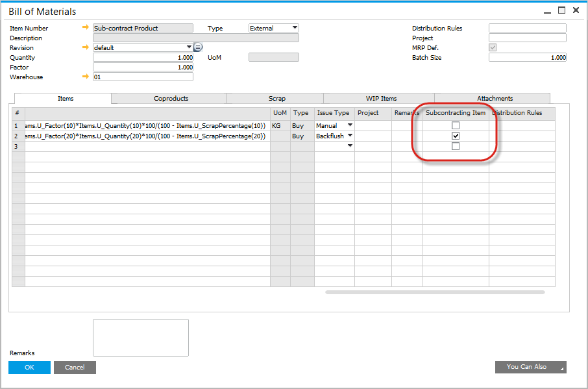This screenshot has width=588, height=389.
Task: Tick Subcontracting Item checkbox in row 3
Action: (456, 146)
